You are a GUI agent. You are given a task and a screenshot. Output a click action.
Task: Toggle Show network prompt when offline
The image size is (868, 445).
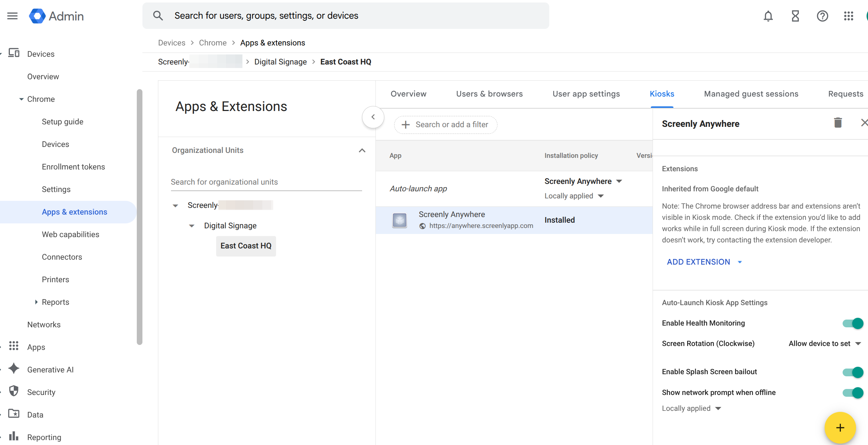853,393
